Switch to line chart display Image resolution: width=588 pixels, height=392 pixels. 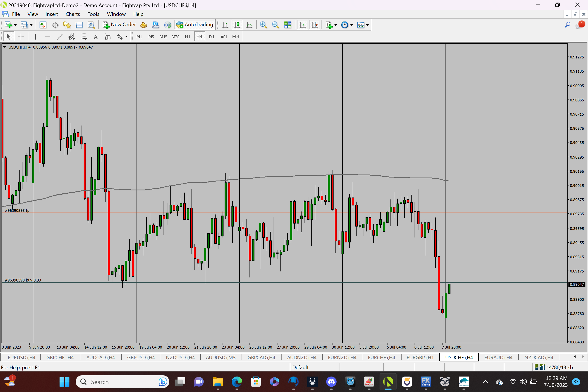point(249,25)
